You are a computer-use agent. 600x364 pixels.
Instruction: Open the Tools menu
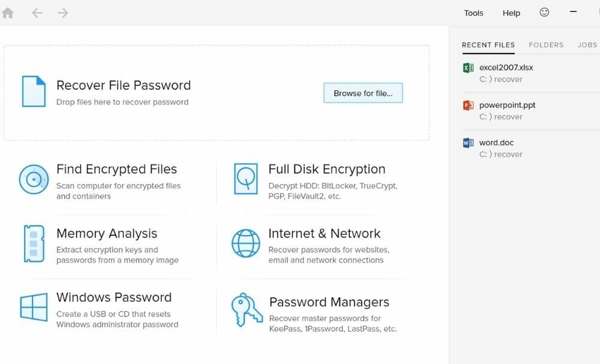(473, 13)
